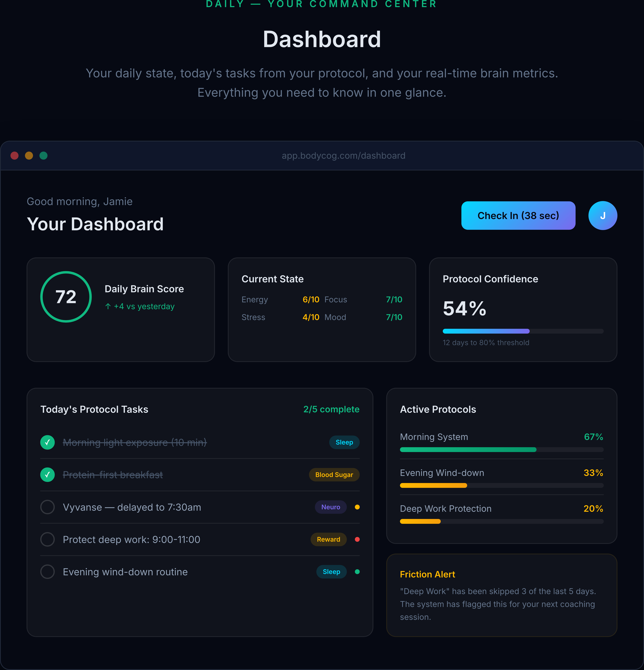Click the Check In (38 sec) button

click(518, 215)
